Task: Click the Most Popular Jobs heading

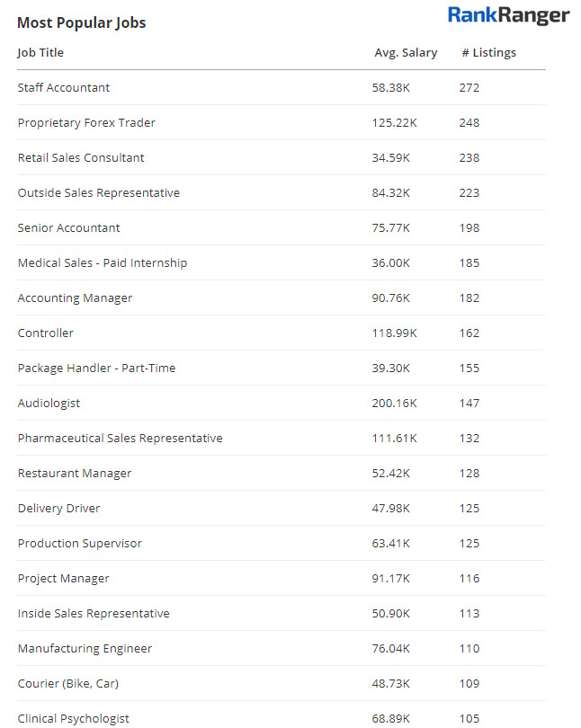Action: pyautogui.click(x=82, y=22)
